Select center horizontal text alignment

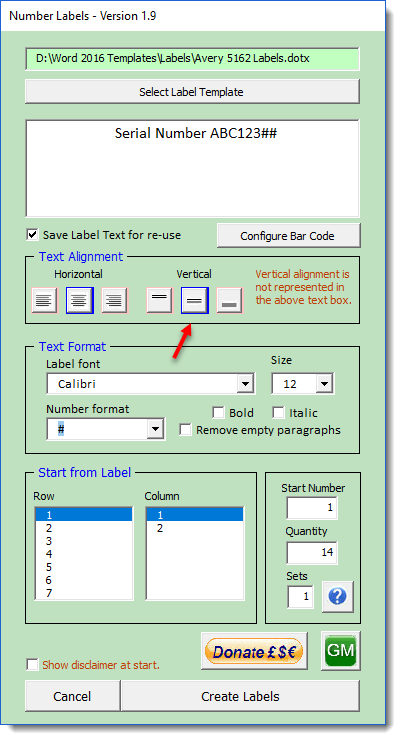click(x=79, y=300)
